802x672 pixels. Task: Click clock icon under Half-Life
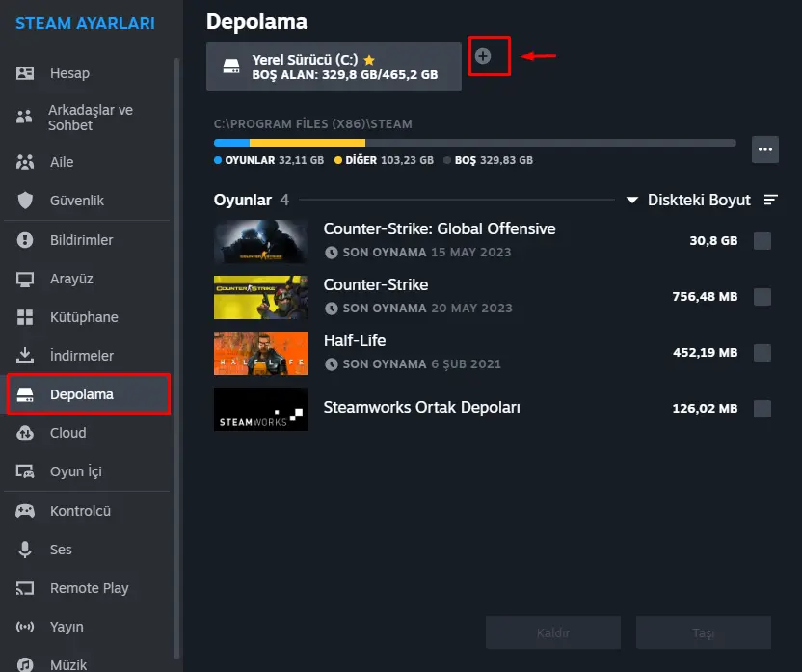pos(332,364)
